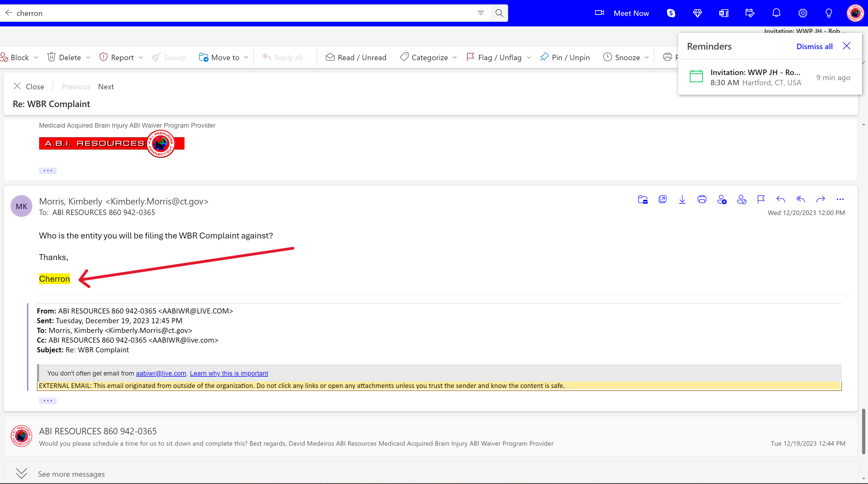Toggle Pin / Unpin for conversation
This screenshot has width=868, height=484.
tap(565, 57)
